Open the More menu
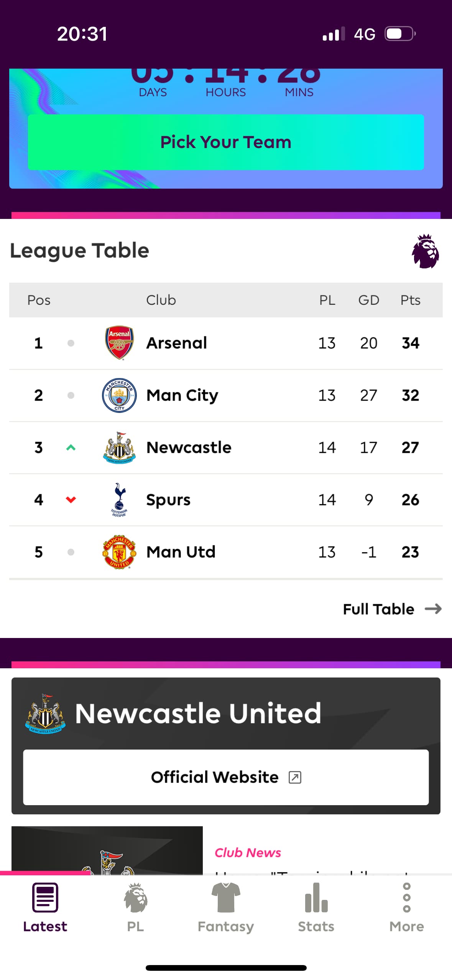This screenshot has height=980, width=452. [406, 908]
